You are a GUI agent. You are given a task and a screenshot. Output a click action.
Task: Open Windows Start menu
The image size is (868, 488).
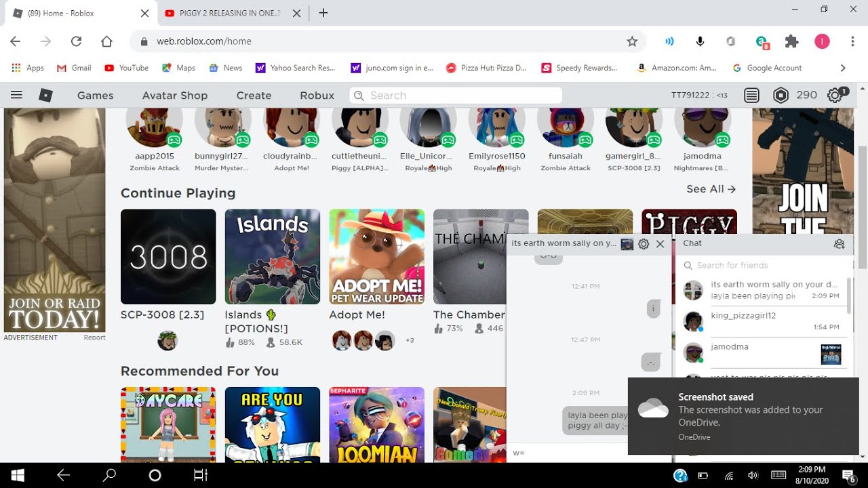(x=18, y=475)
